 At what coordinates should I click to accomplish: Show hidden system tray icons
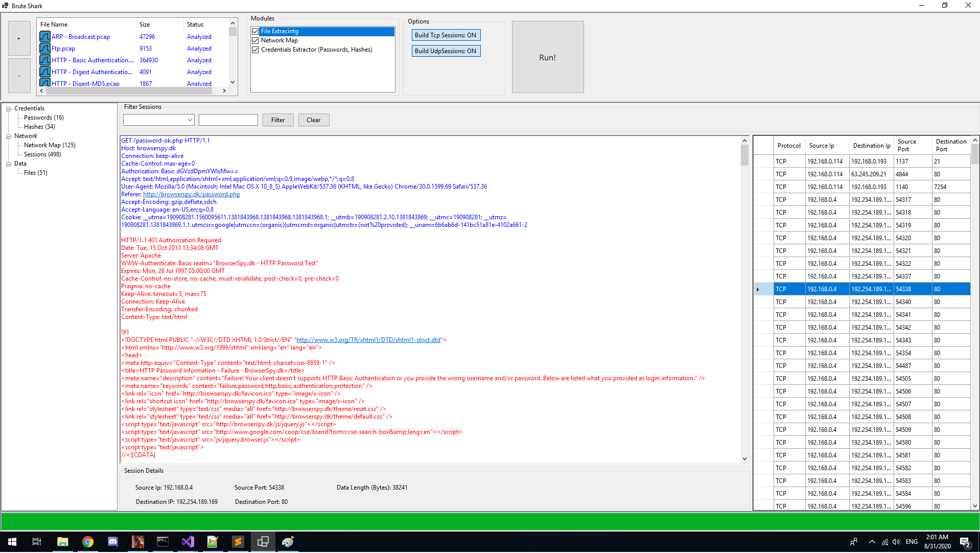[872, 542]
